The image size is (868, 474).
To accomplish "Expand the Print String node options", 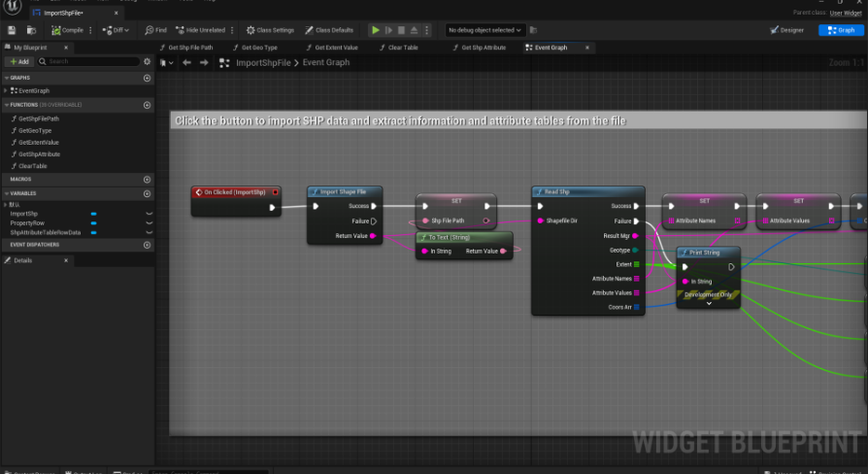I will coord(709,303).
